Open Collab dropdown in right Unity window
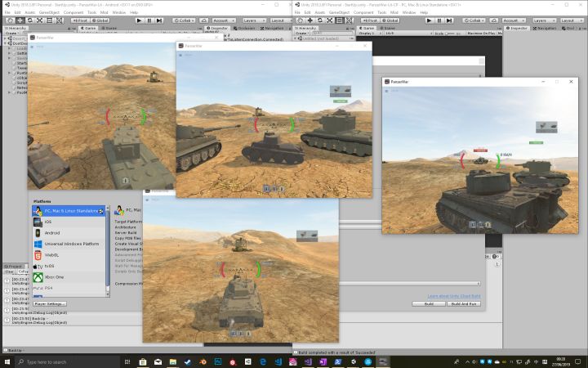The width and height of the screenshot is (588, 368). [x=474, y=20]
